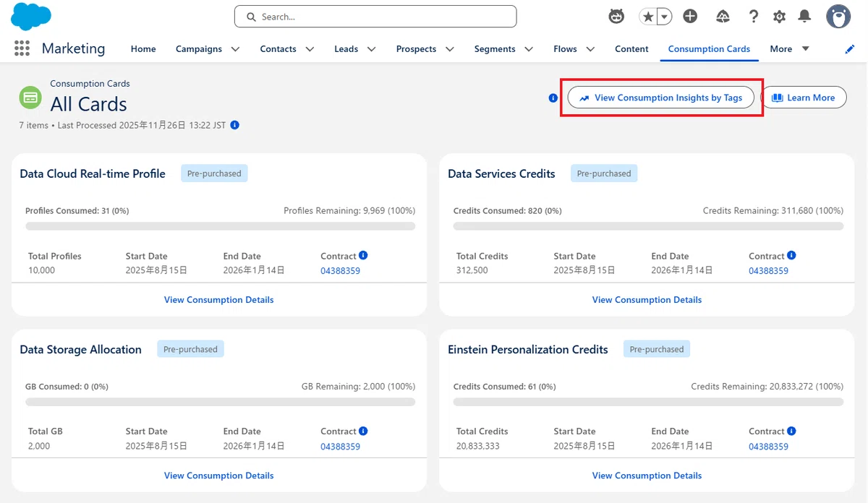This screenshot has width=868, height=503.
Task: Expand the Leads tab chevron
Action: 371,49
